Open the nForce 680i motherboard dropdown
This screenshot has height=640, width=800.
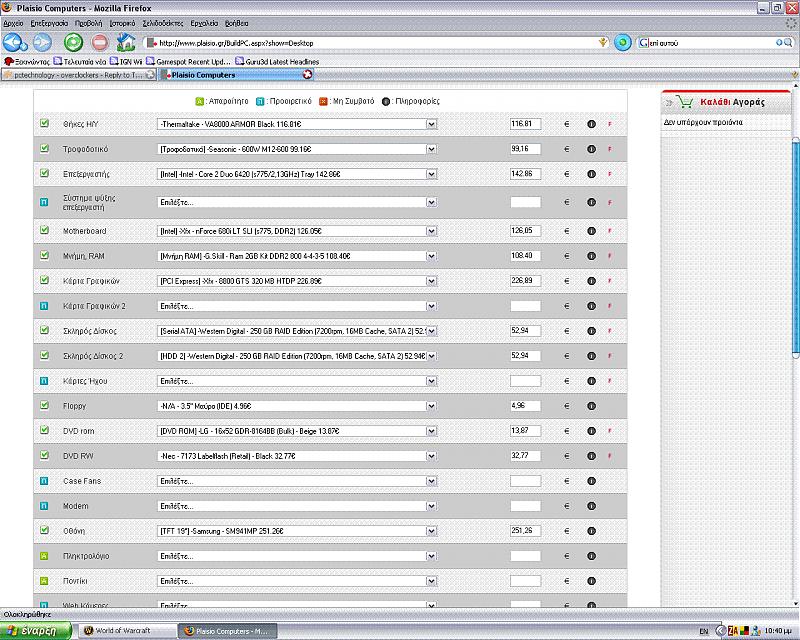[x=297, y=231]
